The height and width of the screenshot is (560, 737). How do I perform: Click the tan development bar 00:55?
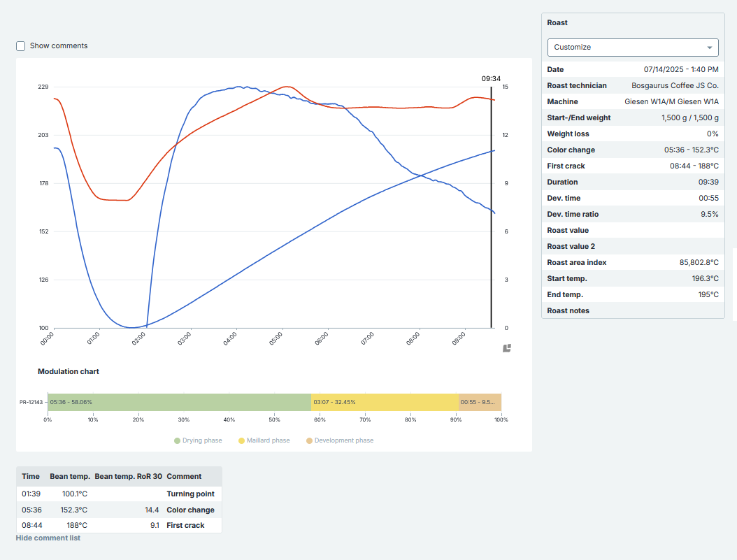(480, 402)
